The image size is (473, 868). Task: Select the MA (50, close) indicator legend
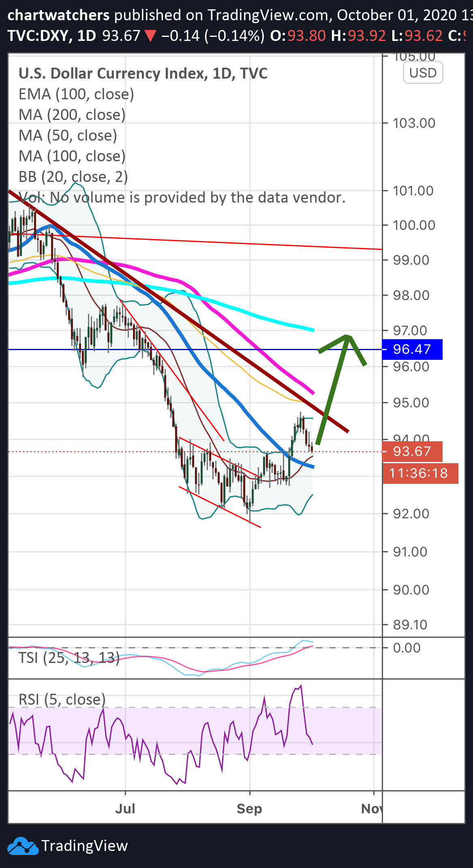[x=68, y=135]
